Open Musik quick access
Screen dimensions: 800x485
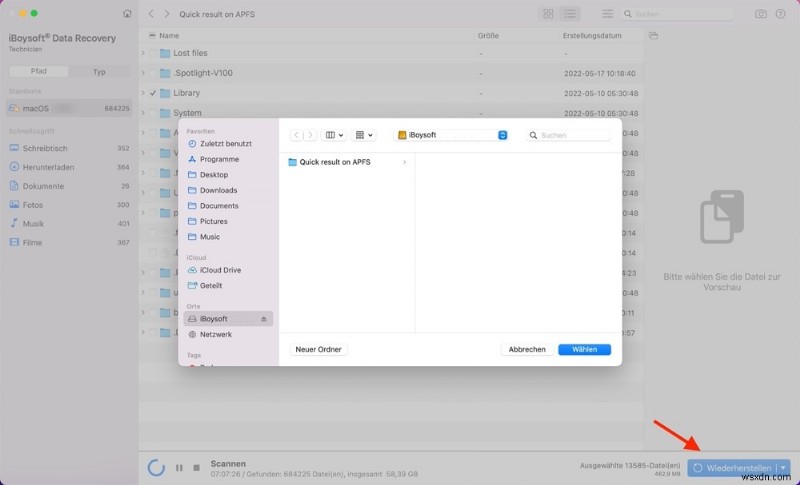pyautogui.click(x=69, y=224)
